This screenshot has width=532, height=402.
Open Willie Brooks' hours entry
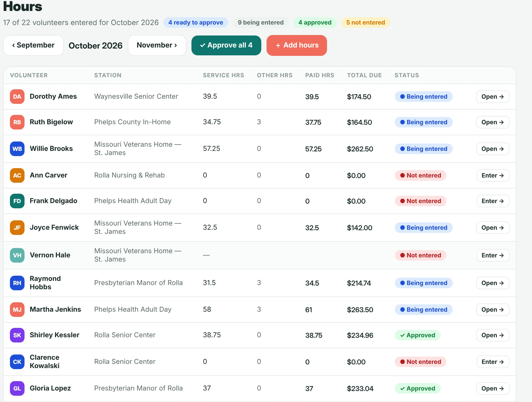[493, 149]
